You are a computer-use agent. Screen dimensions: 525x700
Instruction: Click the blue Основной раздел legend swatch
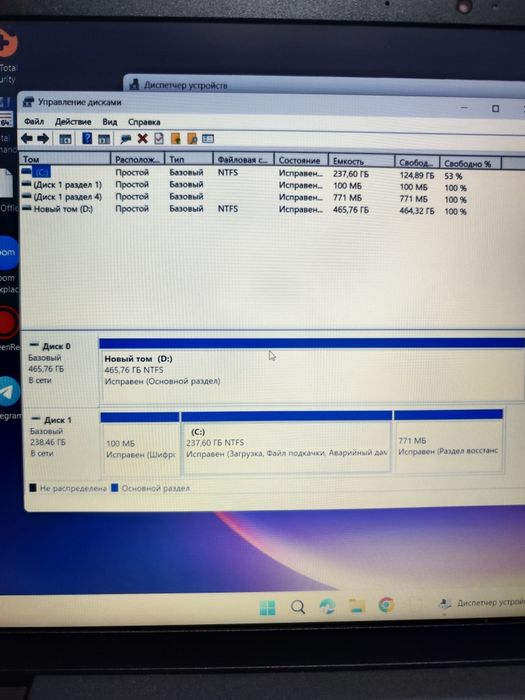tap(114, 488)
